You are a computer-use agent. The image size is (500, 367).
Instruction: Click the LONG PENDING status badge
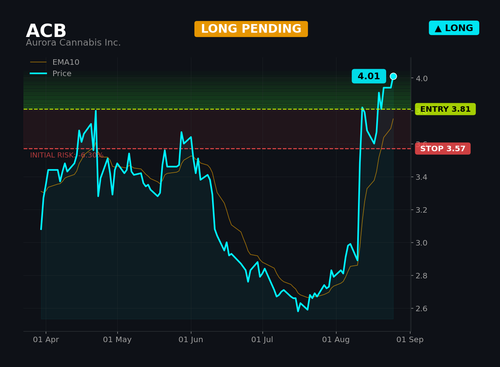[x=251, y=29]
